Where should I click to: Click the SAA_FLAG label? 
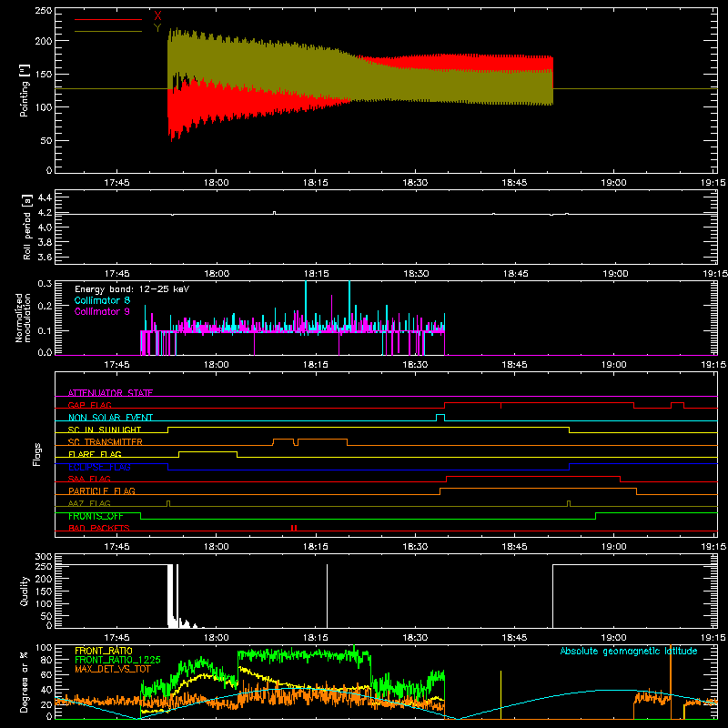(89, 479)
